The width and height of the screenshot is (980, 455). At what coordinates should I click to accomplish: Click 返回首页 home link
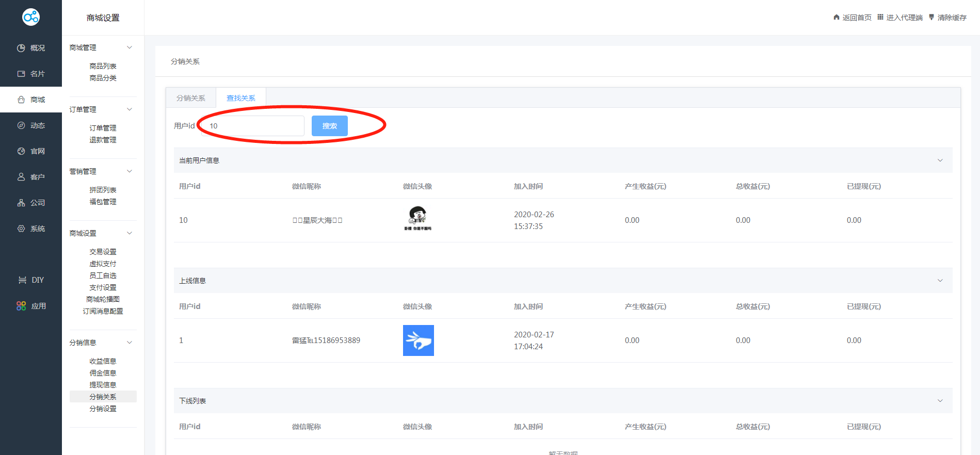click(x=852, y=18)
